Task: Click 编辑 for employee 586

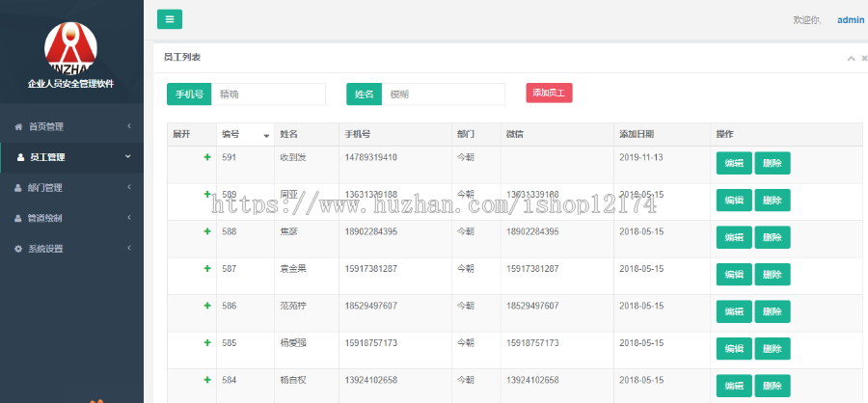Action: click(734, 311)
